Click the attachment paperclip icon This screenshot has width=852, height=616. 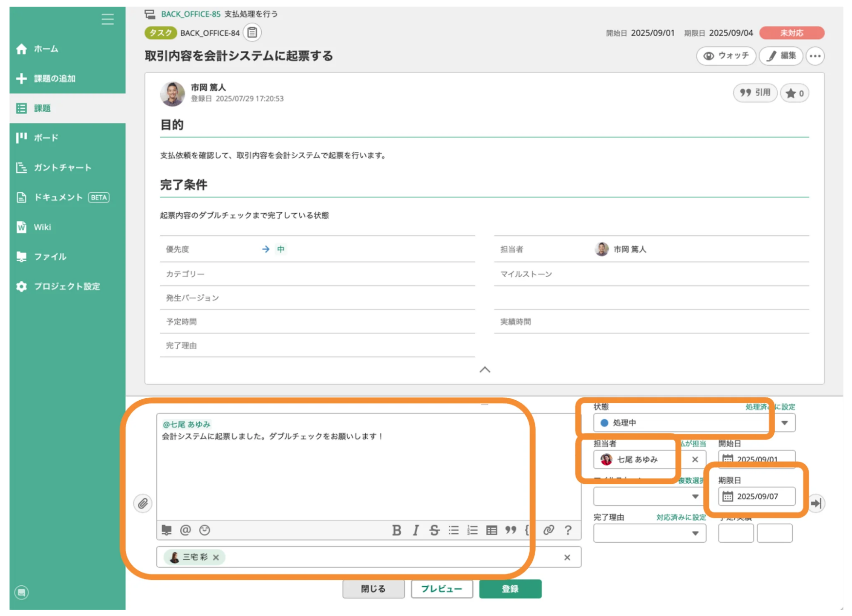pos(143,503)
